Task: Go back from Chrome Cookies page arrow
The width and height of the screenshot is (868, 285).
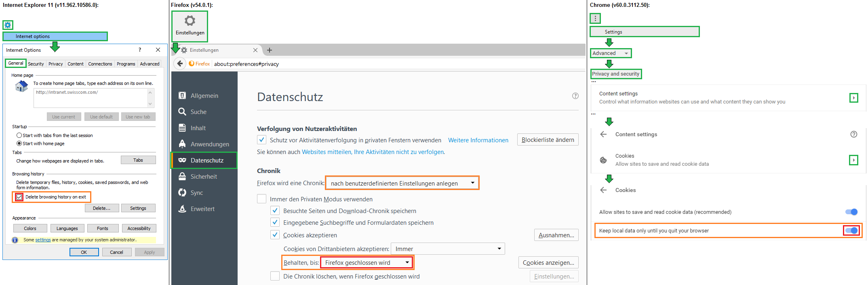Action: (x=603, y=190)
